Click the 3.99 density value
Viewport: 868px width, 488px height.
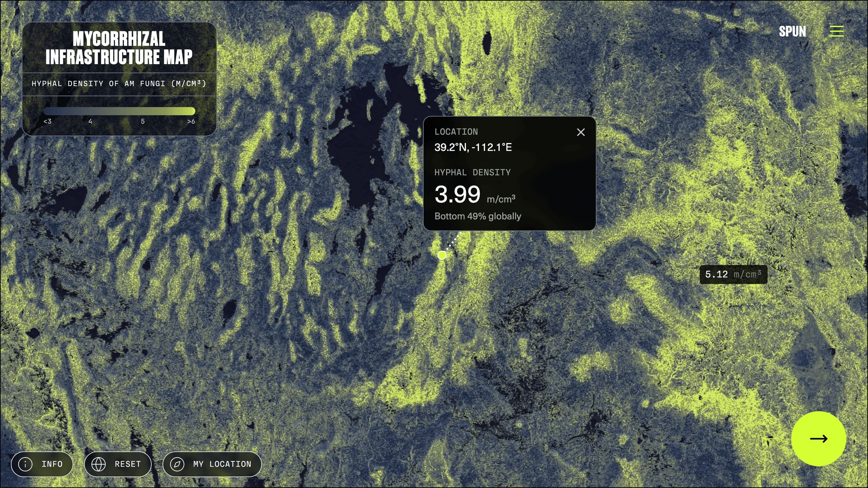tap(457, 194)
